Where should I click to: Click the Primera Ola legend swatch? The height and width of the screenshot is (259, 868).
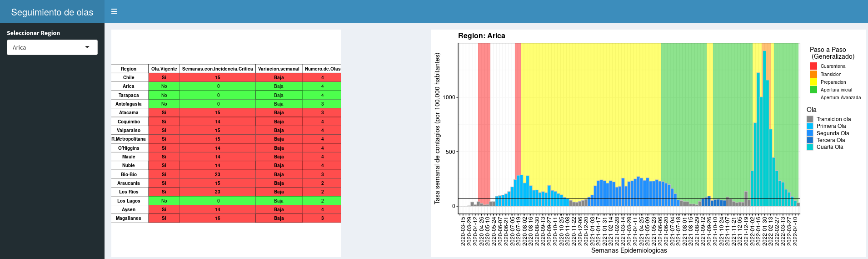pos(810,126)
